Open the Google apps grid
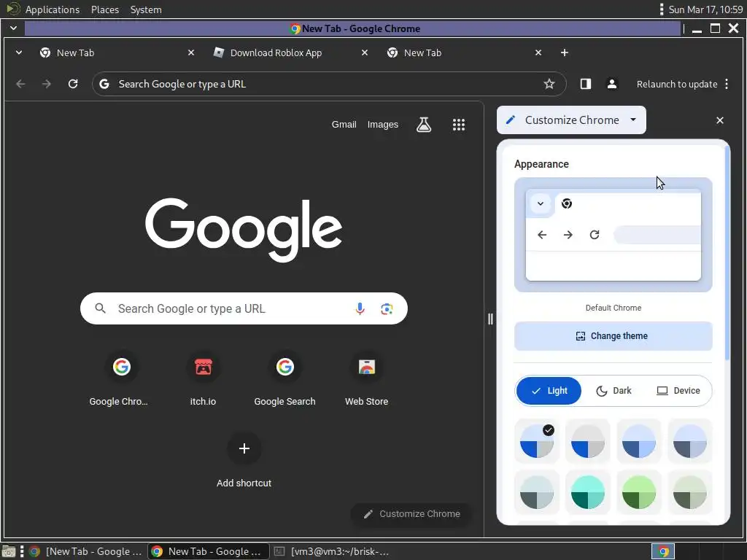The height and width of the screenshot is (560, 747). (x=458, y=125)
